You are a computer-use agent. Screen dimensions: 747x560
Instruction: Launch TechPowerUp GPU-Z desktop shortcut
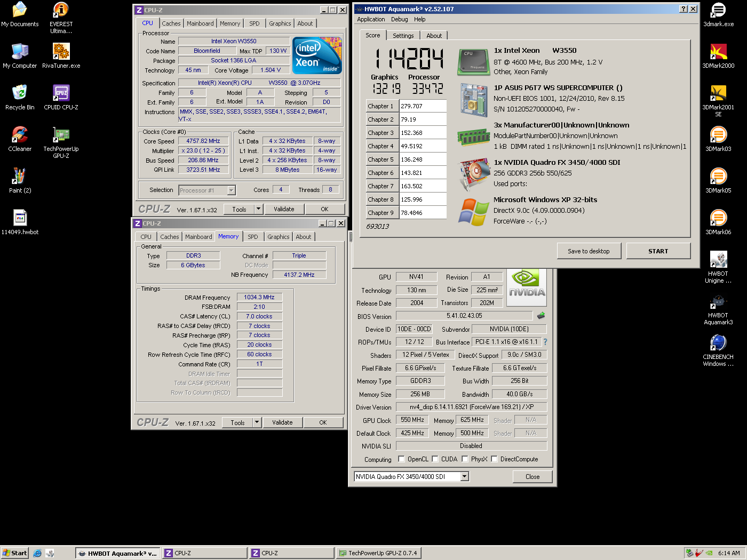pos(61,142)
